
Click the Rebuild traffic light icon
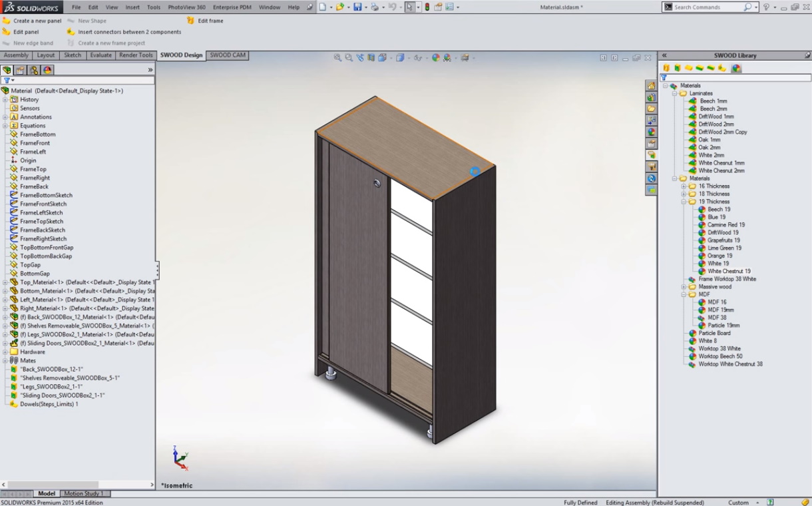pos(427,7)
